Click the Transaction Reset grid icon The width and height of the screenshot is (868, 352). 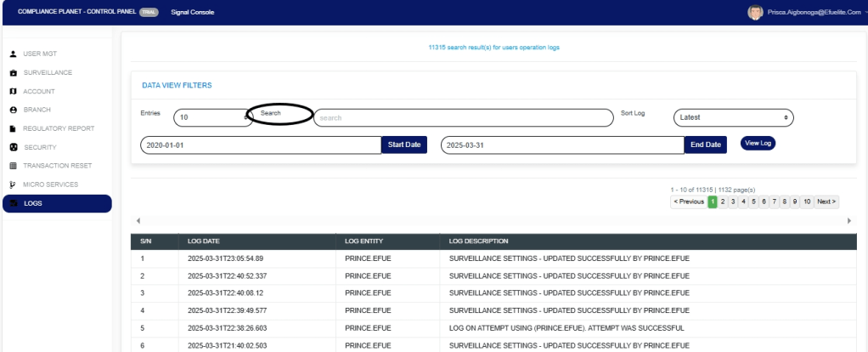pyautogui.click(x=13, y=167)
